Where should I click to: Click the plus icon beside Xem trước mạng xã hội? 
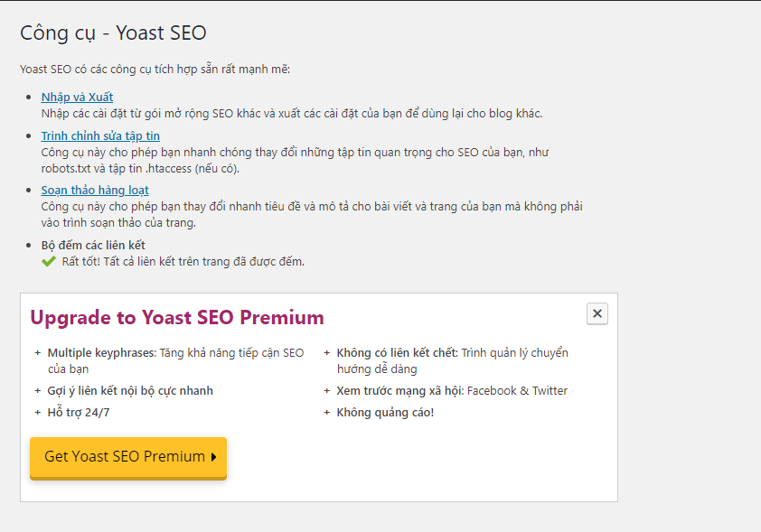pyautogui.click(x=326, y=391)
